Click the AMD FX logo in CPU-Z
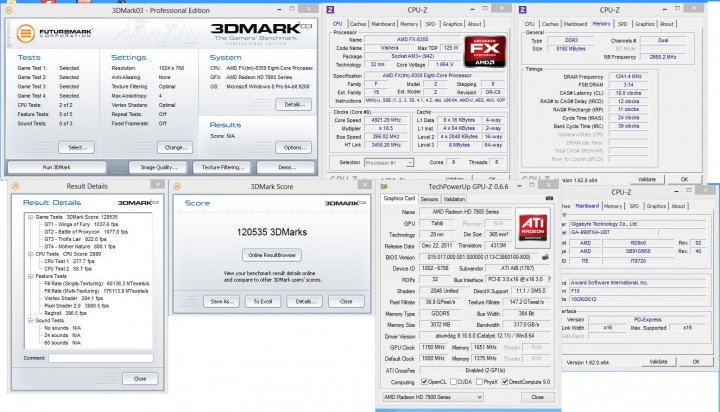The width and height of the screenshot is (720, 412). point(485,52)
